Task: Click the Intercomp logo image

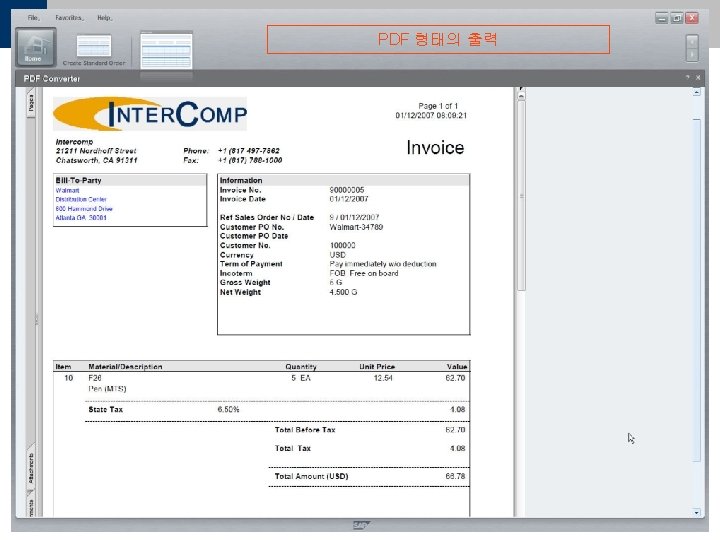Action: (x=150, y=114)
